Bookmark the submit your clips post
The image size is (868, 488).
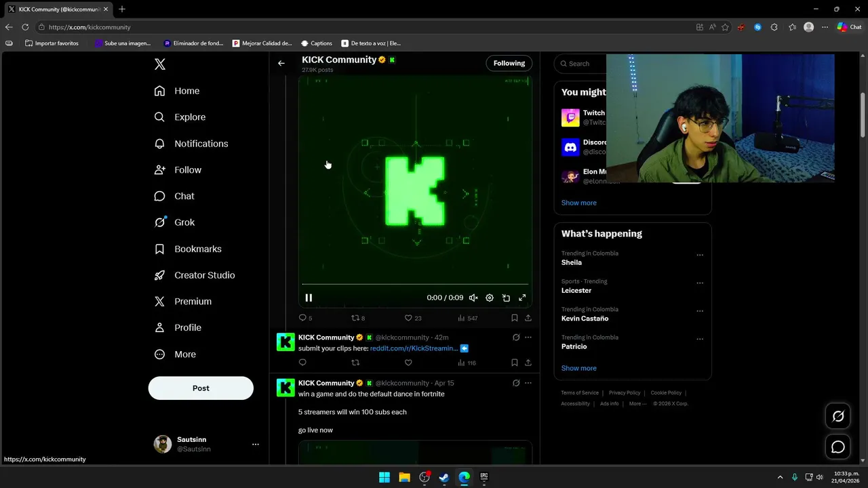[515, 363]
